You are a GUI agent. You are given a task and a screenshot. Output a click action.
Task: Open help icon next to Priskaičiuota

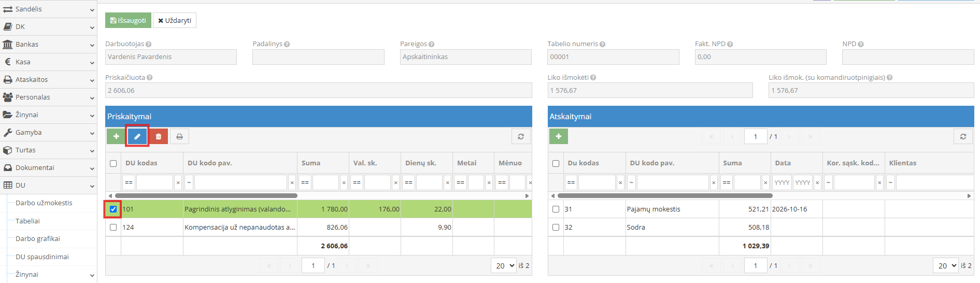click(149, 78)
